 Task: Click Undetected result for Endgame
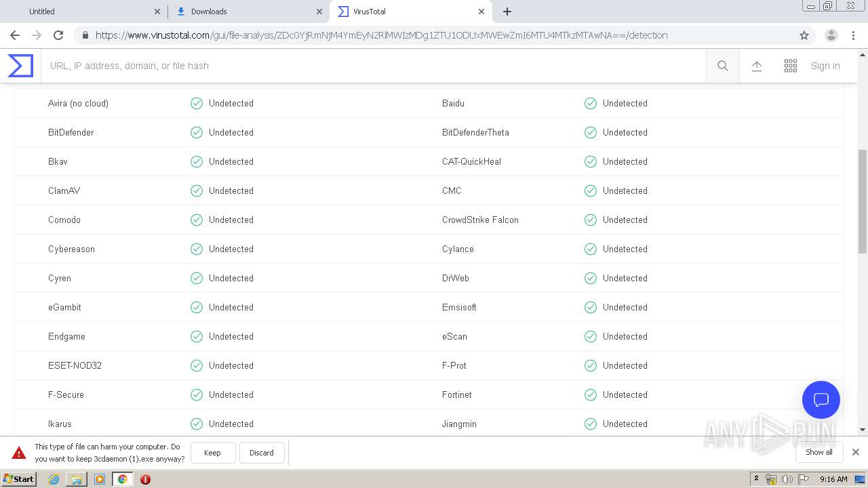click(x=231, y=336)
